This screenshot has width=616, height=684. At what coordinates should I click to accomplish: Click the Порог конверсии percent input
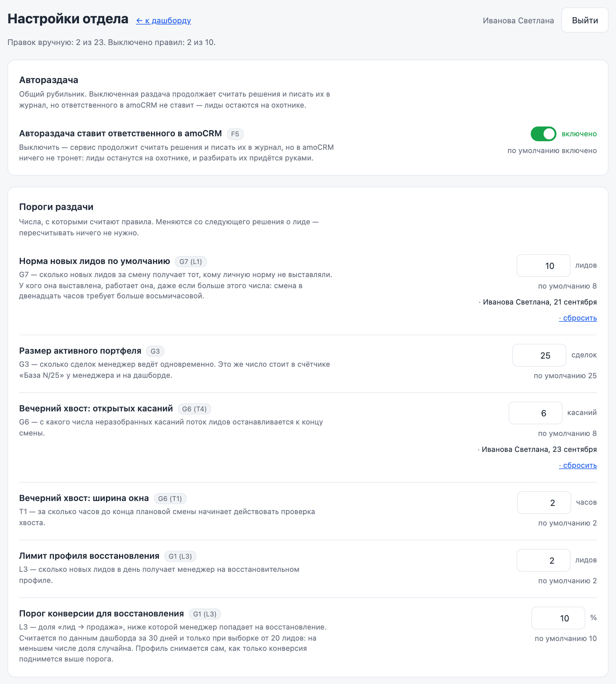558,618
